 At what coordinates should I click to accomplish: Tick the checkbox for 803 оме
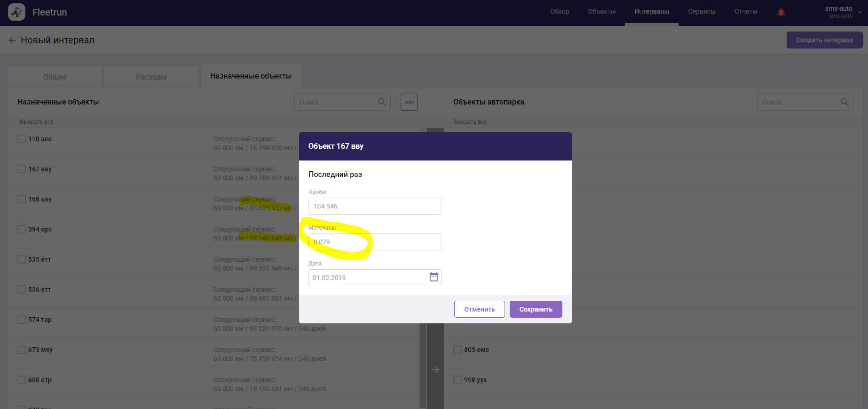coord(458,350)
